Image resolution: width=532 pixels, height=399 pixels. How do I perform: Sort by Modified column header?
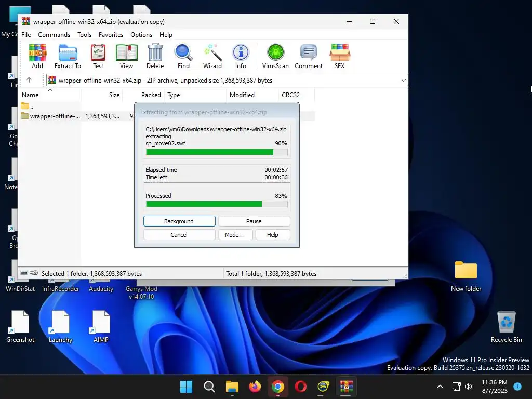point(252,95)
